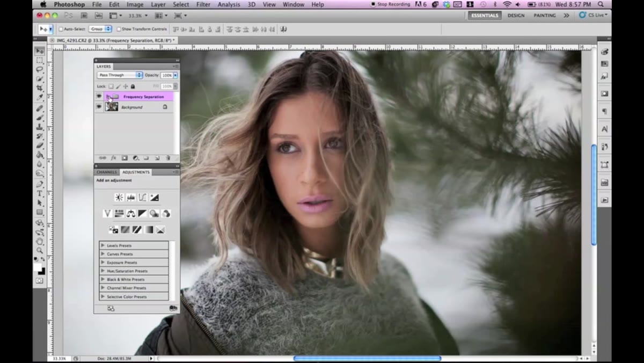Add an Invert adjustment
The height and width of the screenshot is (363, 644).
coord(113,230)
